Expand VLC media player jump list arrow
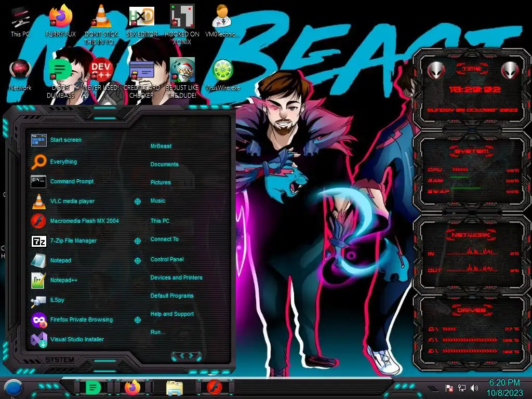 click(137, 202)
